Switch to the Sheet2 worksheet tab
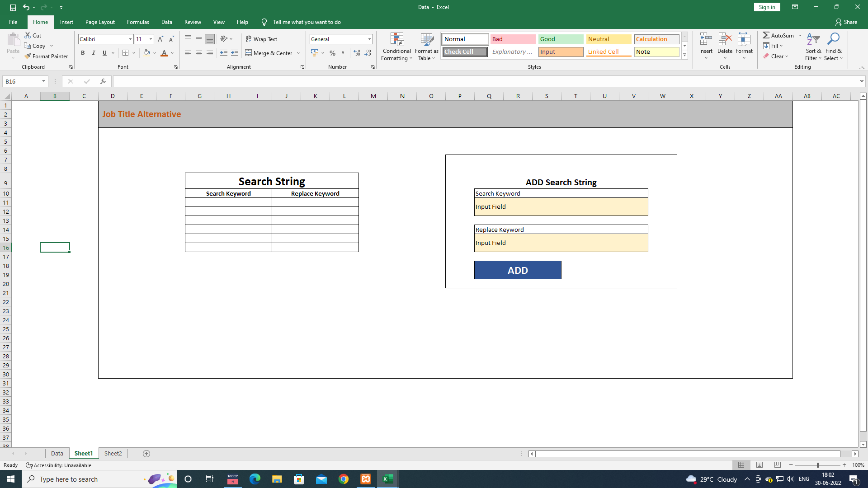868x488 pixels. (x=113, y=453)
